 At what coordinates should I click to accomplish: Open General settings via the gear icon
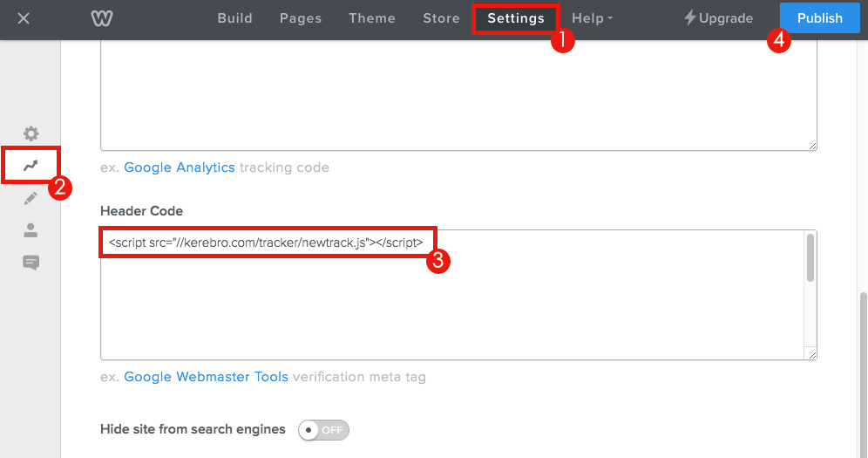pos(31,133)
